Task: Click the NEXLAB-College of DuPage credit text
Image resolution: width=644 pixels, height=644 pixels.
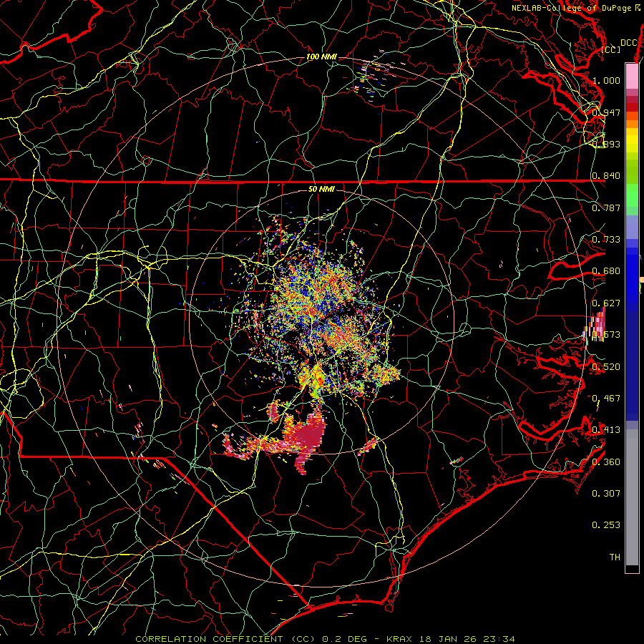Action: click(573, 8)
